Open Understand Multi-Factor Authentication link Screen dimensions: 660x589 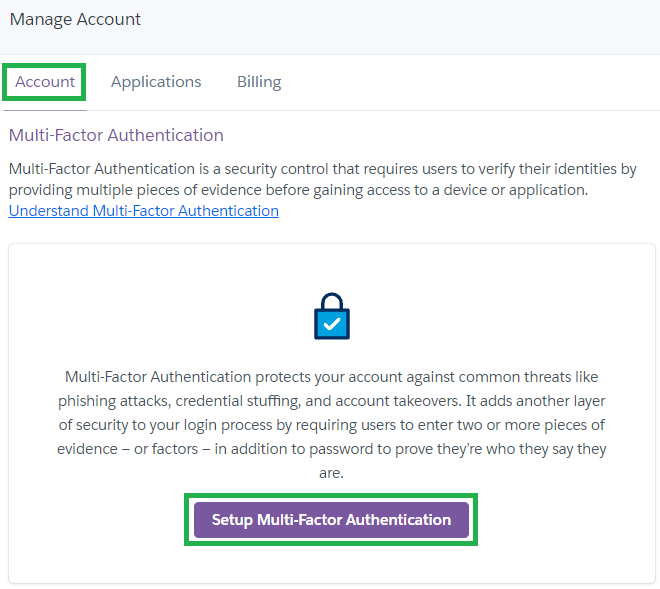(144, 211)
